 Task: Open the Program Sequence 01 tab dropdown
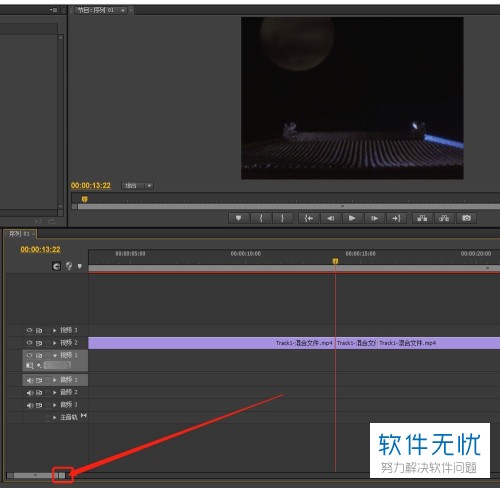(123, 11)
